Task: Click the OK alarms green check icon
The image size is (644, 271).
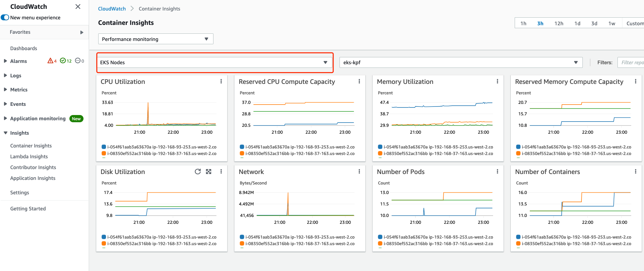Action: pos(63,61)
